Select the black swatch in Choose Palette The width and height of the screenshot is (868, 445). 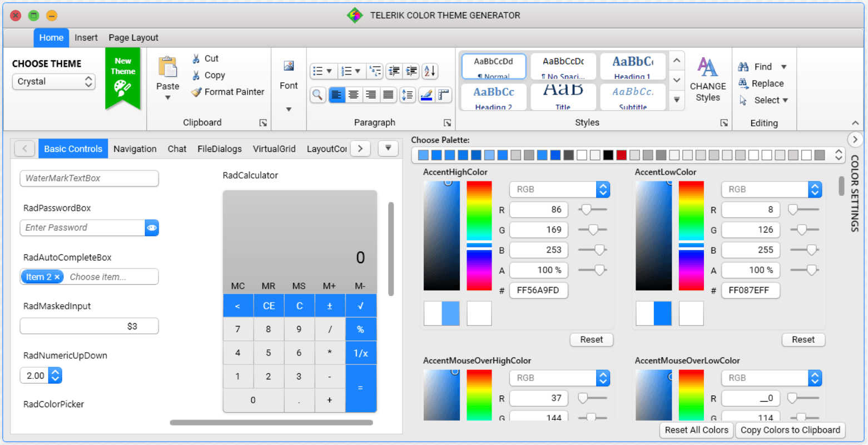tap(608, 155)
